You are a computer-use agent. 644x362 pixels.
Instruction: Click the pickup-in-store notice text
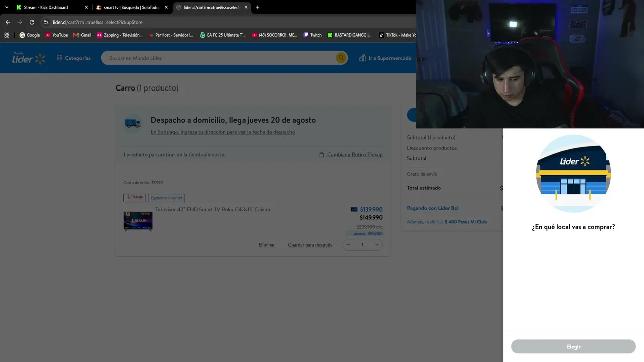click(x=175, y=155)
